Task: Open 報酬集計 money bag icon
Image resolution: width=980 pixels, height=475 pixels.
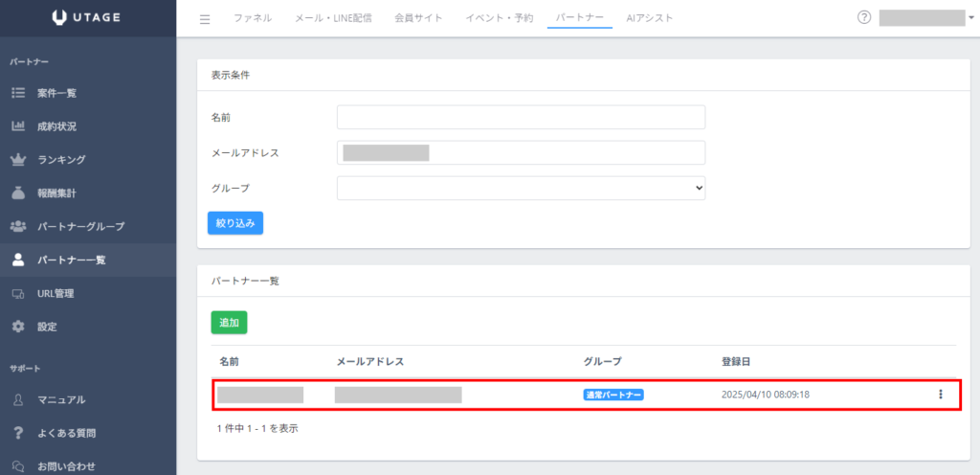Action: pos(17,192)
